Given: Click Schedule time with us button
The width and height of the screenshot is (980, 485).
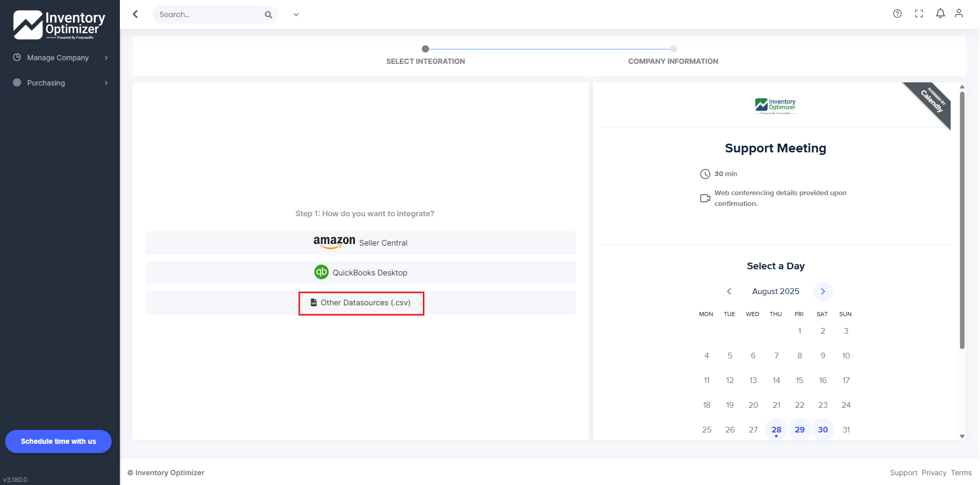Looking at the screenshot, I should point(58,441).
